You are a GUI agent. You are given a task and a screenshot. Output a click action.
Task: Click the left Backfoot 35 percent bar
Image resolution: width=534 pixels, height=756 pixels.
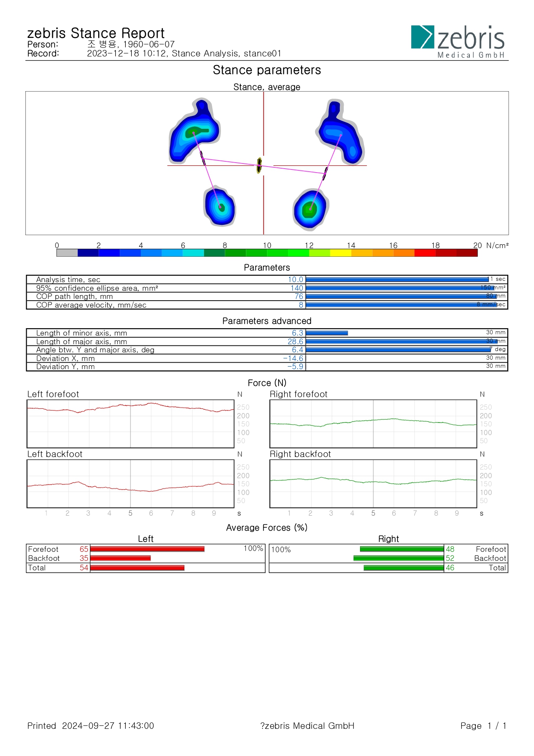(121, 558)
